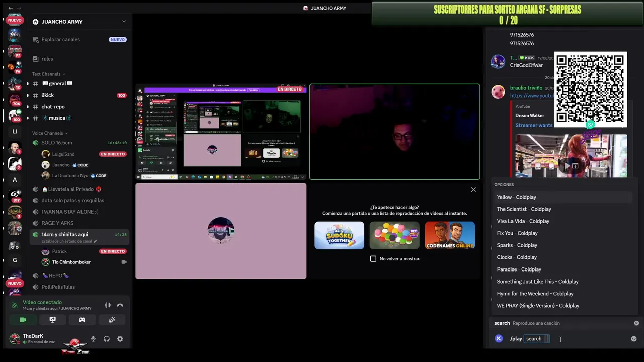The height and width of the screenshot is (362, 644).
Task: Open emoji picker in chat box
Action: (633, 339)
